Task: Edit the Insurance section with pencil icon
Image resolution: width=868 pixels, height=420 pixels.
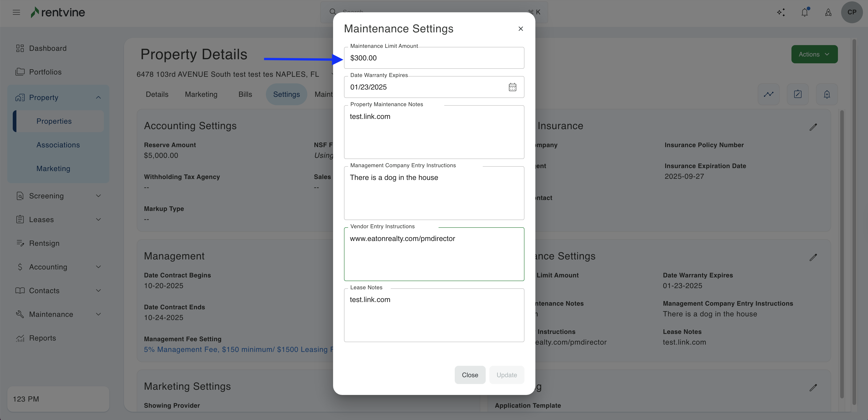Action: pos(813,127)
